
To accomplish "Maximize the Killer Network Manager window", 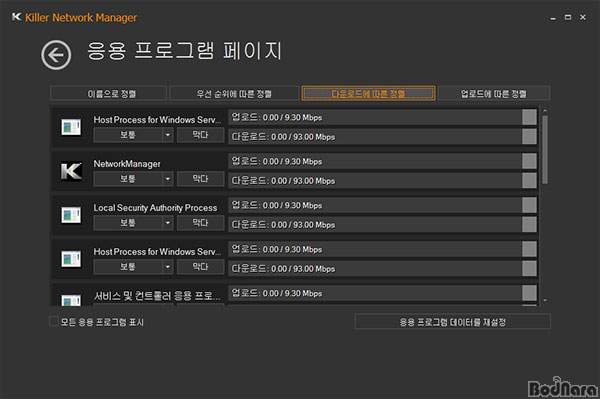I will 568,17.
